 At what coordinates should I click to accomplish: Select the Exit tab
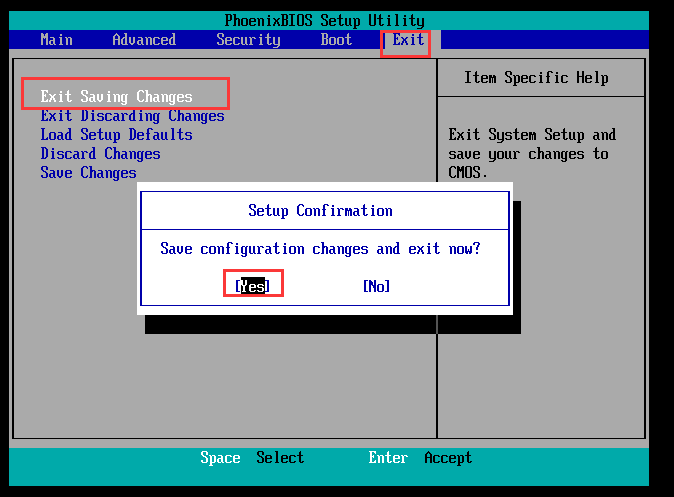coord(408,40)
